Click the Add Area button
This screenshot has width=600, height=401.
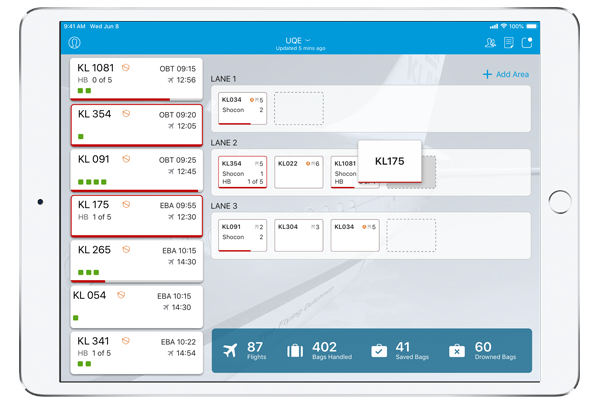506,74
